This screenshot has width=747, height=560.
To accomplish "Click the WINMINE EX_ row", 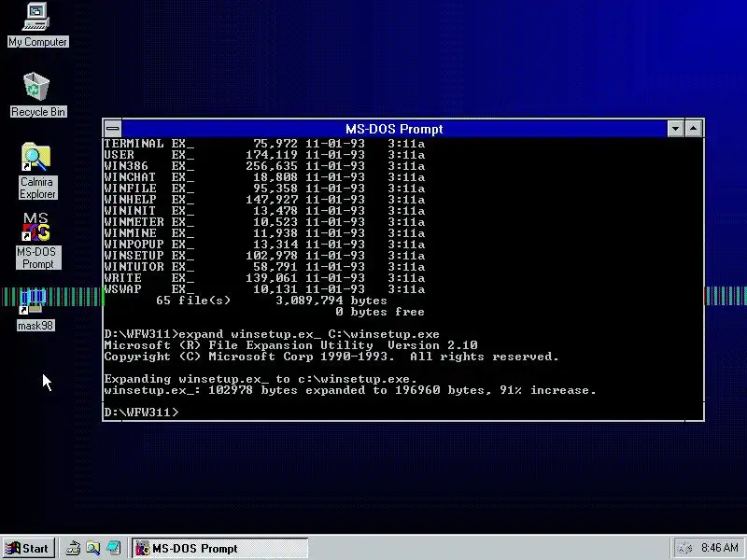I will 264,232.
